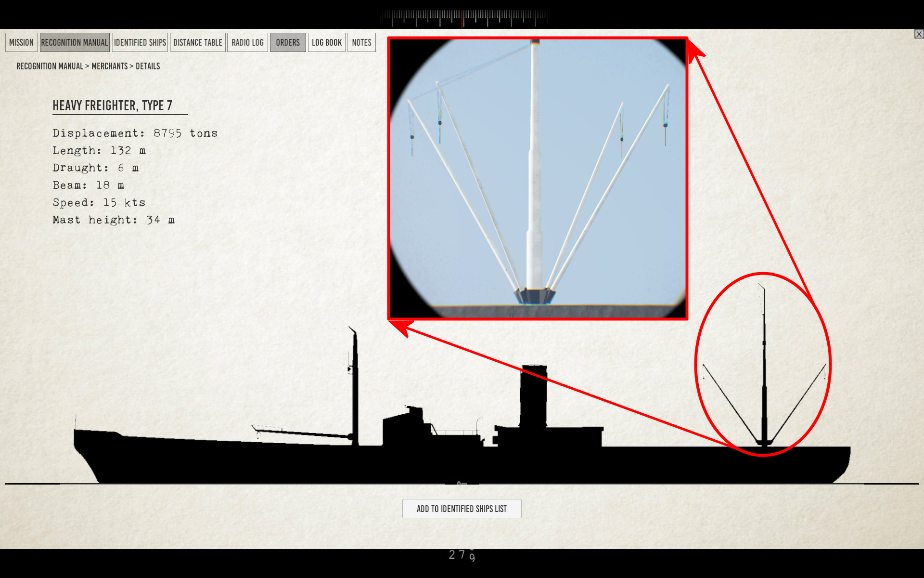Click the Heavy Freighter, Type 7 heading

tap(112, 105)
